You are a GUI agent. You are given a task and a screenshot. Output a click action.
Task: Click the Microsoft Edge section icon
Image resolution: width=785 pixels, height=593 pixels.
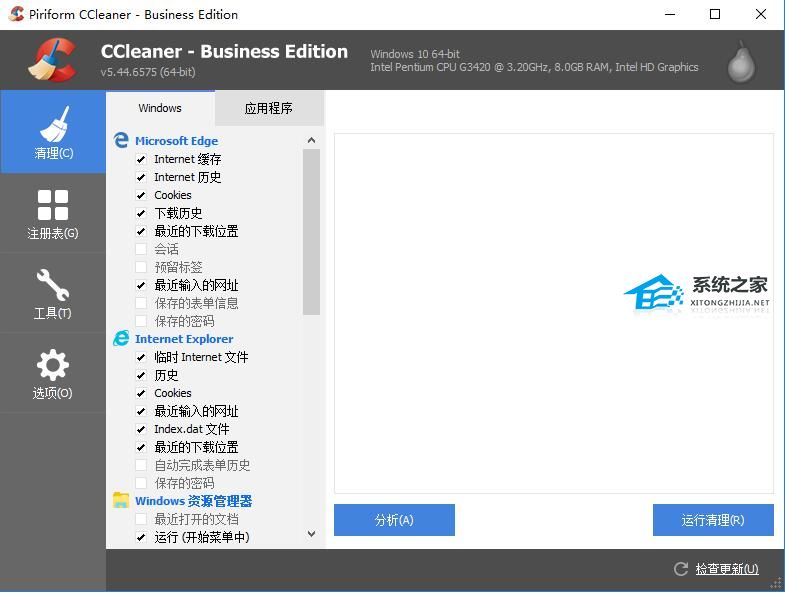coord(121,141)
